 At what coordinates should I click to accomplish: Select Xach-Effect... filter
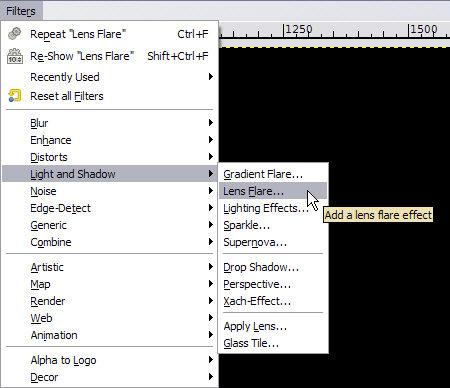pyautogui.click(x=273, y=301)
